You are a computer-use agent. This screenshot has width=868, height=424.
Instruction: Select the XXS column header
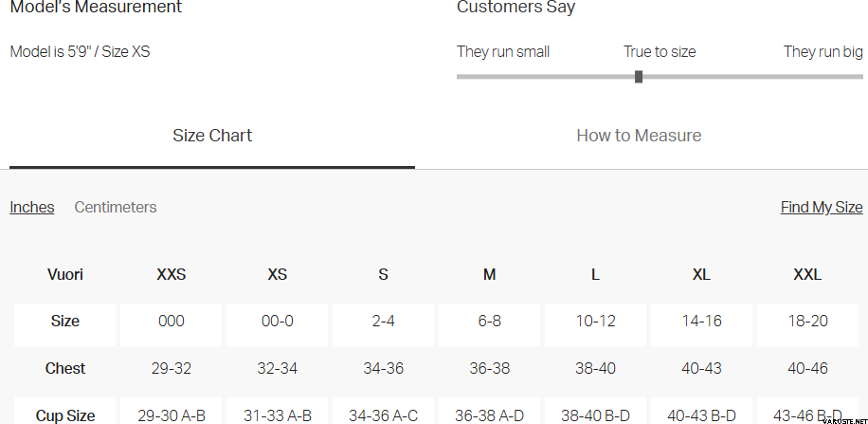pos(172,275)
